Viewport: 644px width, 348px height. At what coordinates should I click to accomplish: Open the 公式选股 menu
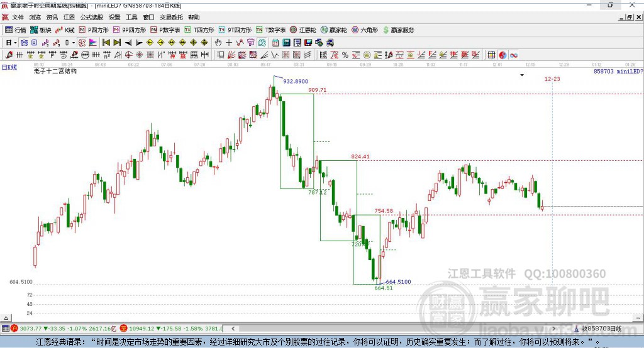pyautogui.click(x=92, y=17)
